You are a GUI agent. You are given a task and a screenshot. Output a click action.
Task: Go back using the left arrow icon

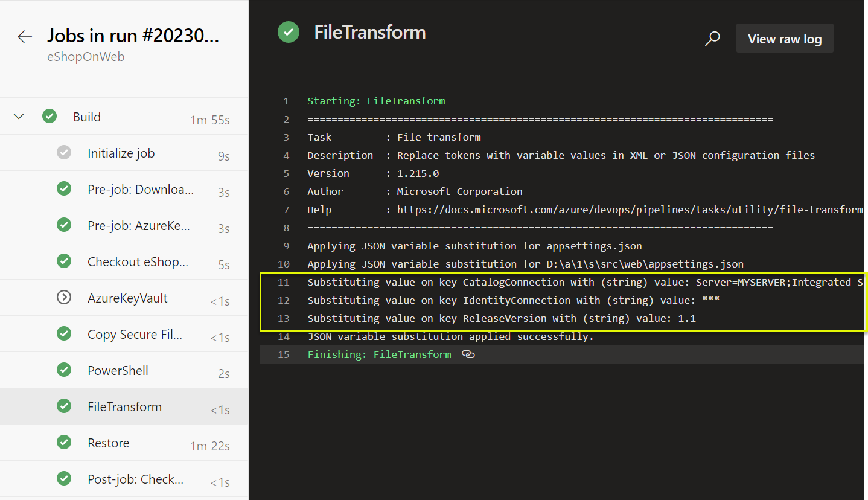pyautogui.click(x=25, y=37)
